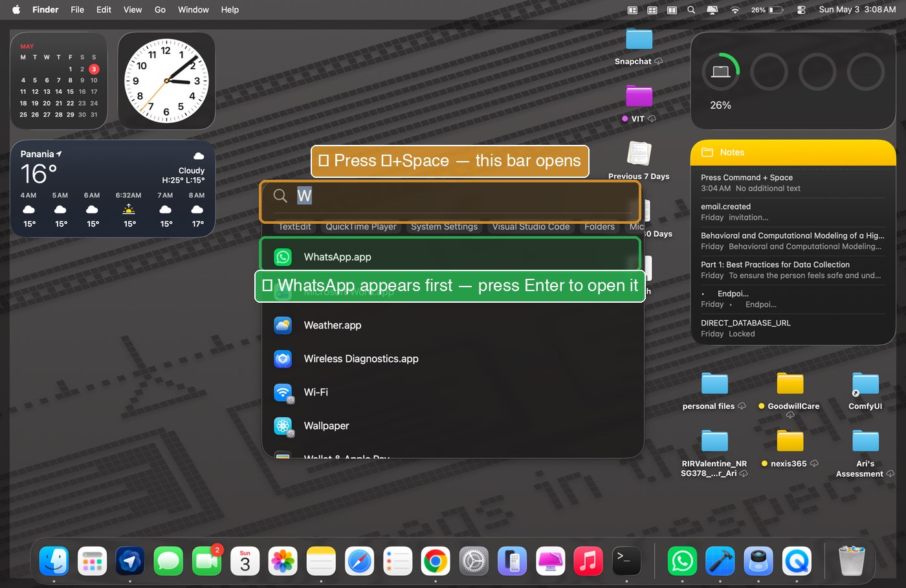The height and width of the screenshot is (588, 906).
Task: Launch the blue Q app in the Dock
Action: [797, 561]
